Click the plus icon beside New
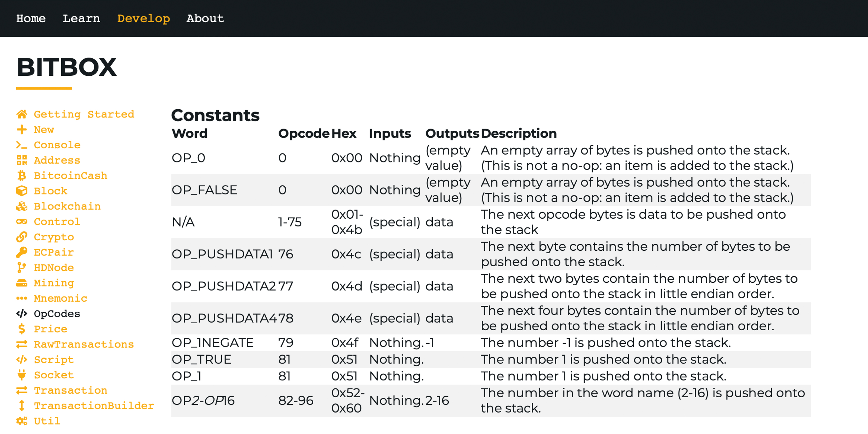 click(x=22, y=130)
